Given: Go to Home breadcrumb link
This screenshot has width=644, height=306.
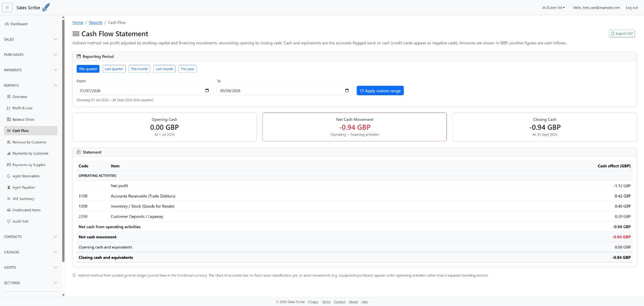Looking at the screenshot, I should (78, 23).
